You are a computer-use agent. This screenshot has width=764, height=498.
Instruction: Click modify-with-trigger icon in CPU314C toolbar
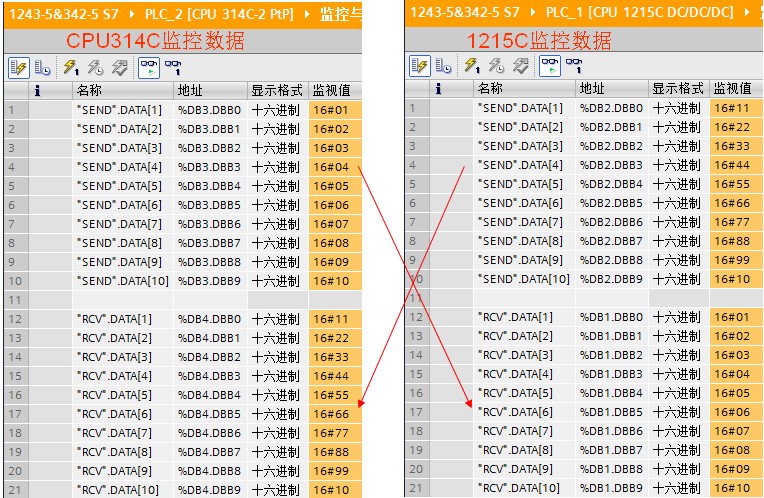coord(96,68)
